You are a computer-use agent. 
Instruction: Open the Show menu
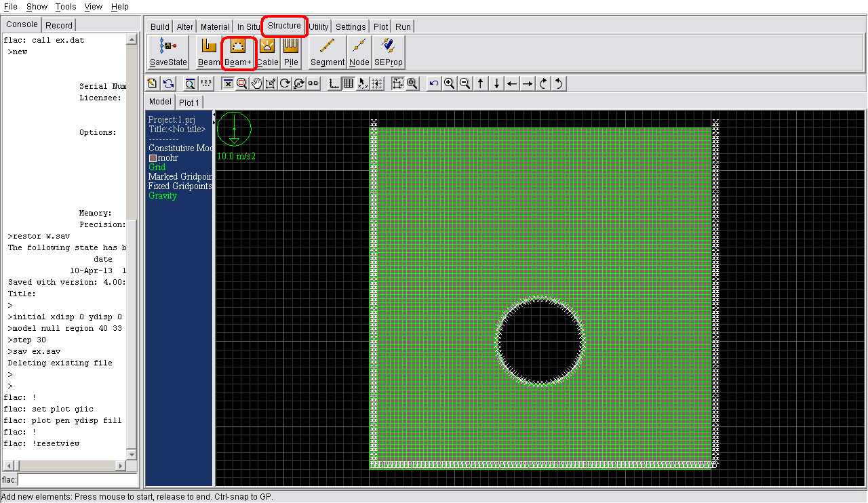click(37, 7)
